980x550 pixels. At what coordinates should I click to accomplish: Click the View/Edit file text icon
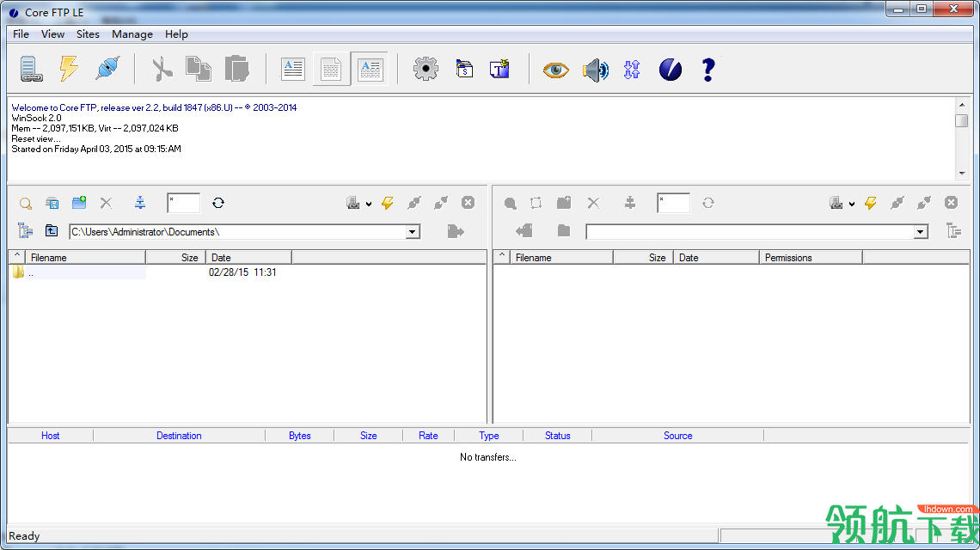pyautogui.click(x=292, y=69)
